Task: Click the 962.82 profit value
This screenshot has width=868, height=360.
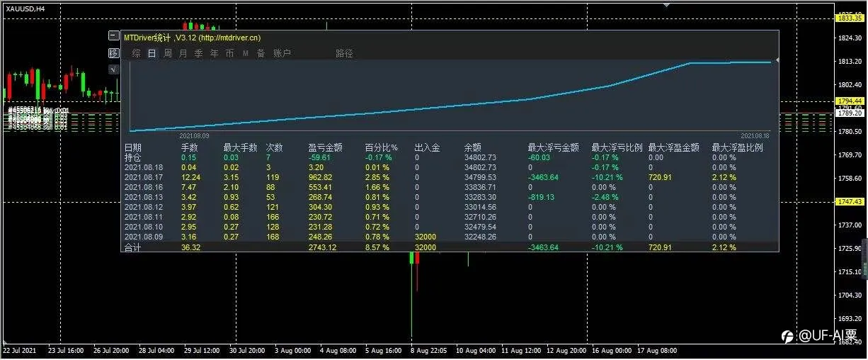Action: (x=321, y=177)
